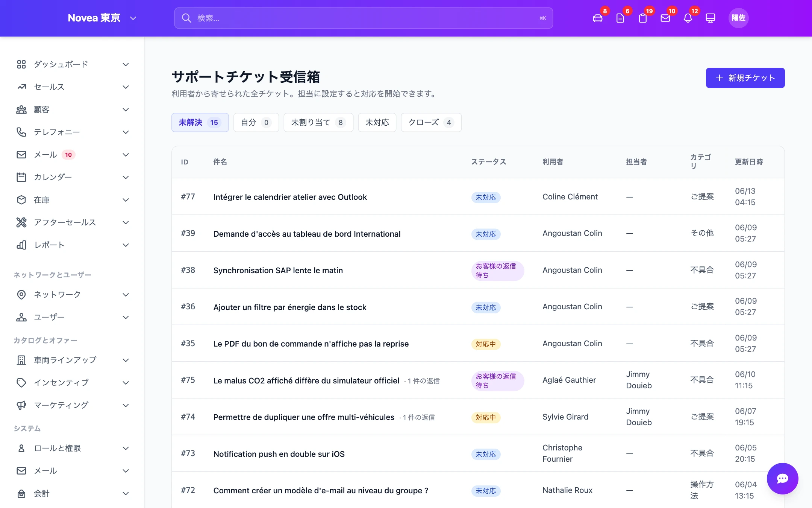Screen dimensions: 812x508
Task: Click the search magnifier icon
Action: (186, 18)
